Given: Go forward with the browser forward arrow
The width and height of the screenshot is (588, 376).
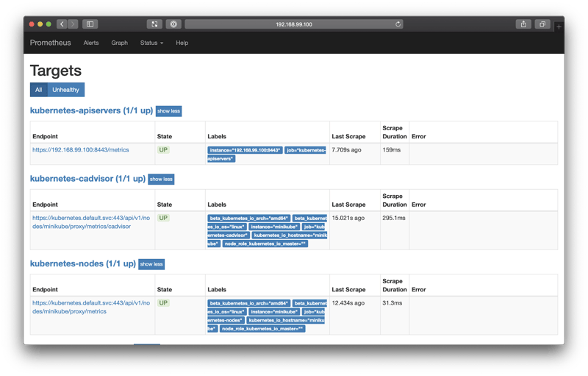Looking at the screenshot, I should point(73,24).
